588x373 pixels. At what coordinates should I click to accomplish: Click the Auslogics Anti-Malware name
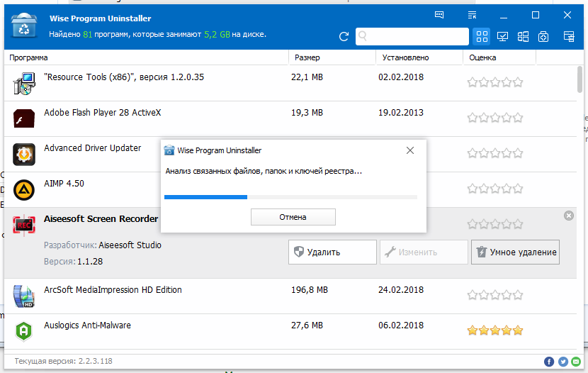pyautogui.click(x=87, y=325)
